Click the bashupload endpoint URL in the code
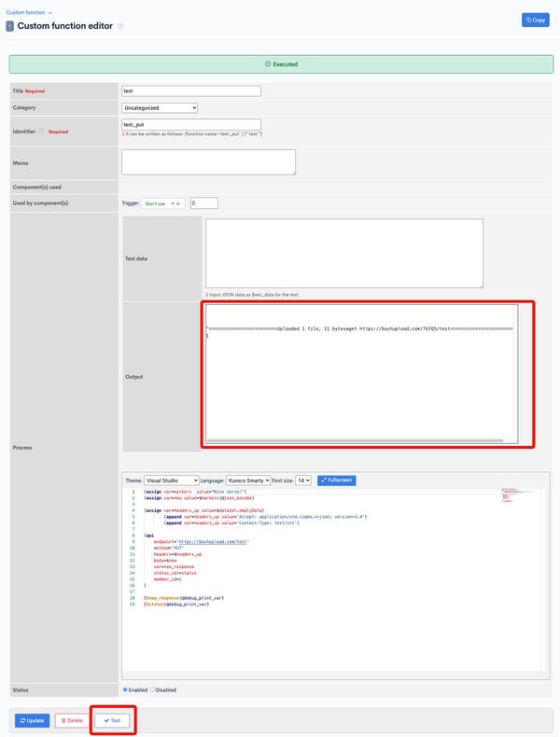Image resolution: width=560 pixels, height=737 pixels. coord(213,542)
